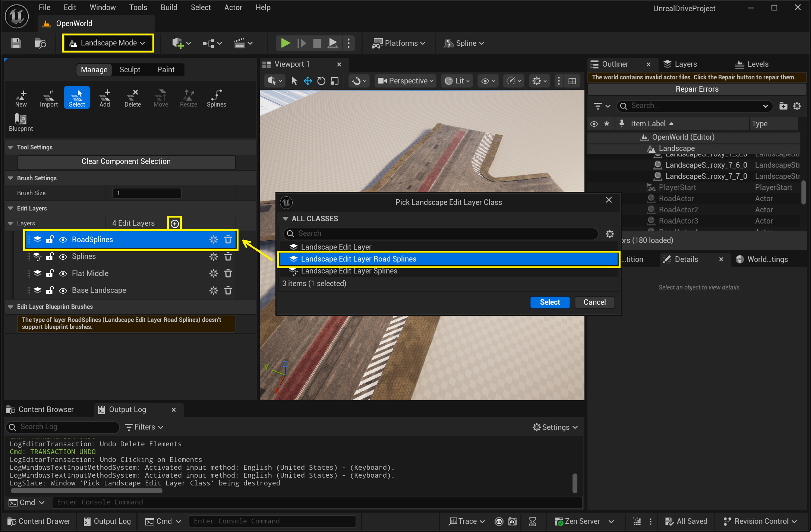The image size is (811, 532).
Task: Click the Output Log horizontal scrollbar
Action: point(86,491)
